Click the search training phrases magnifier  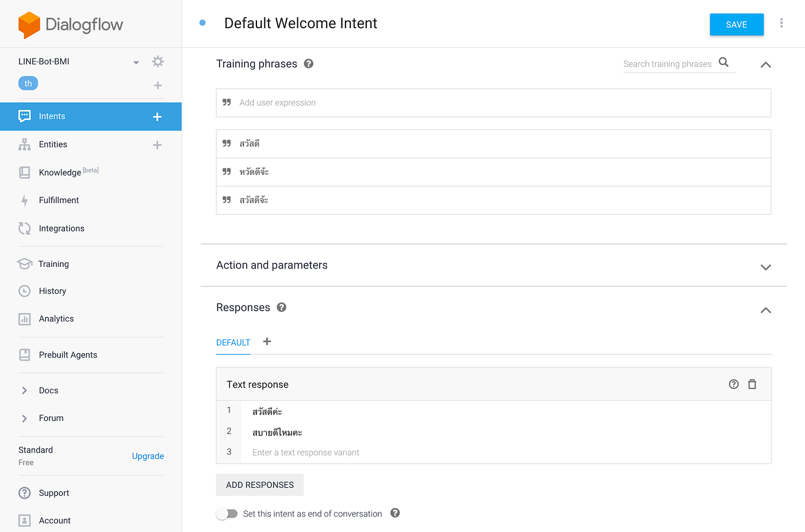tap(724, 63)
